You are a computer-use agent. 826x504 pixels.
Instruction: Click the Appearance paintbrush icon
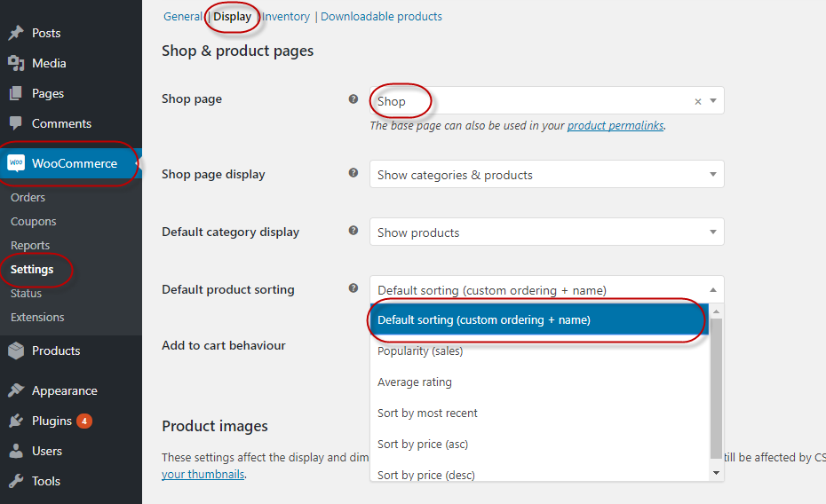point(16,390)
